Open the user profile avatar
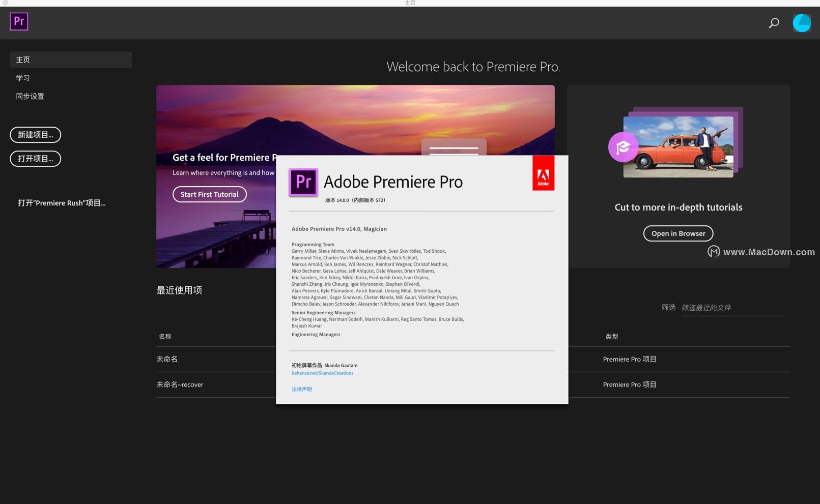Screen dimensions: 820x504 (x=802, y=23)
